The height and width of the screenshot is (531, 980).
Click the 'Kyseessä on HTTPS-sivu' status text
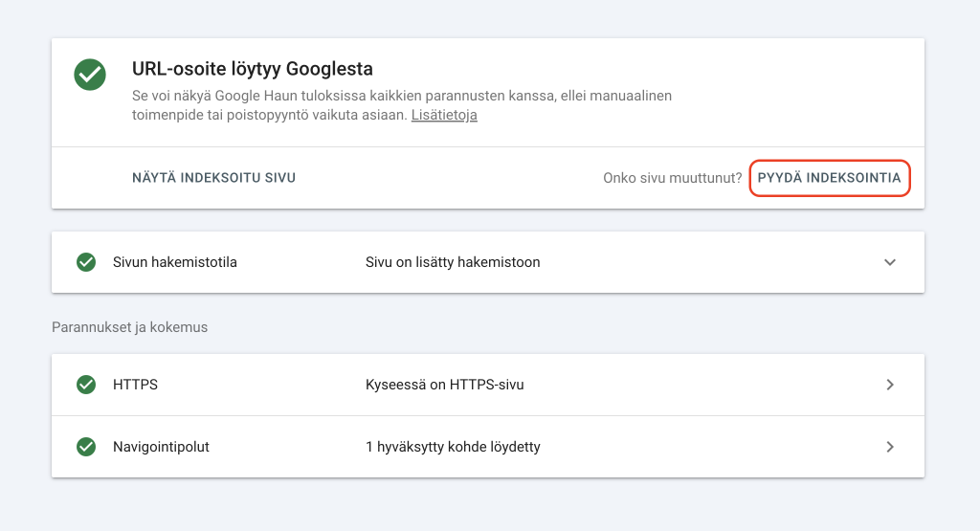444,385
